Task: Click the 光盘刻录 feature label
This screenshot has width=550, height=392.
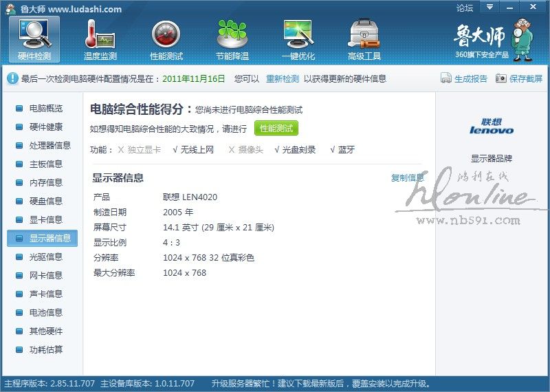Action: [x=299, y=150]
